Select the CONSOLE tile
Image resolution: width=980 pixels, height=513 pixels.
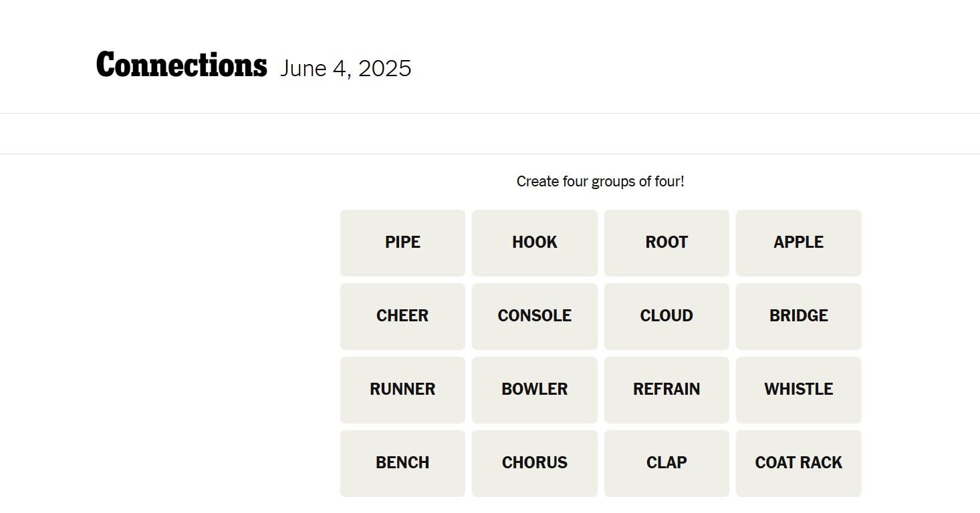click(534, 316)
